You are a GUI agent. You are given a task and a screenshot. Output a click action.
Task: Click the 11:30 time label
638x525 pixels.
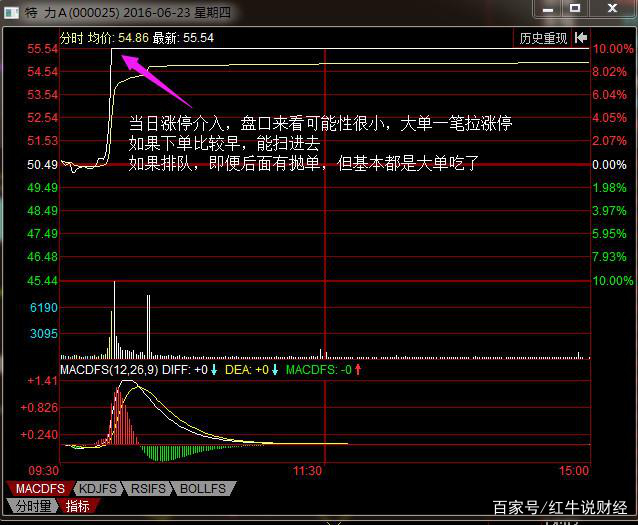[x=308, y=471]
